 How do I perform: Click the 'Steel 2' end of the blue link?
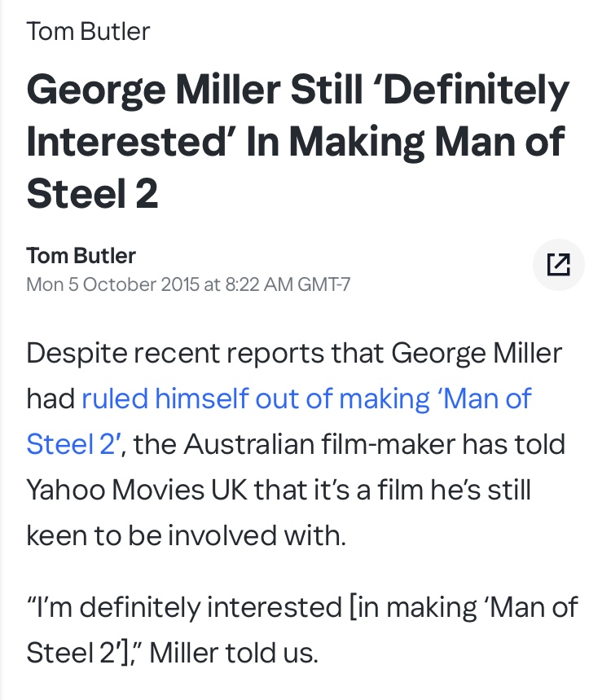[73, 444]
